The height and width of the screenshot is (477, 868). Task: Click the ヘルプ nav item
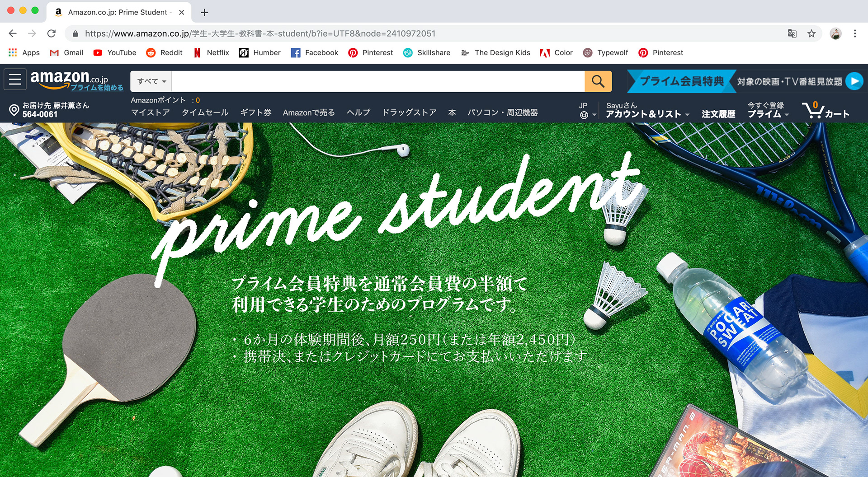tap(359, 112)
